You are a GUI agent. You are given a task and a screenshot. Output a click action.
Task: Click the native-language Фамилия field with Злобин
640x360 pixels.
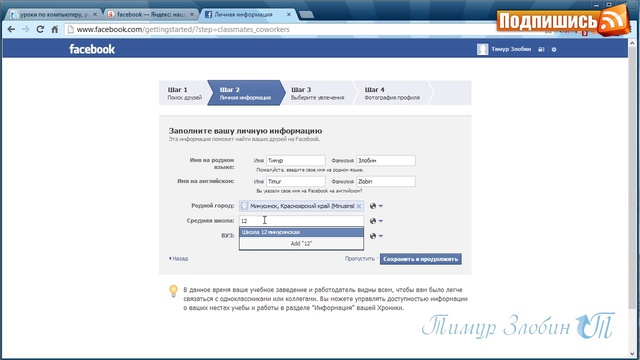pos(386,160)
